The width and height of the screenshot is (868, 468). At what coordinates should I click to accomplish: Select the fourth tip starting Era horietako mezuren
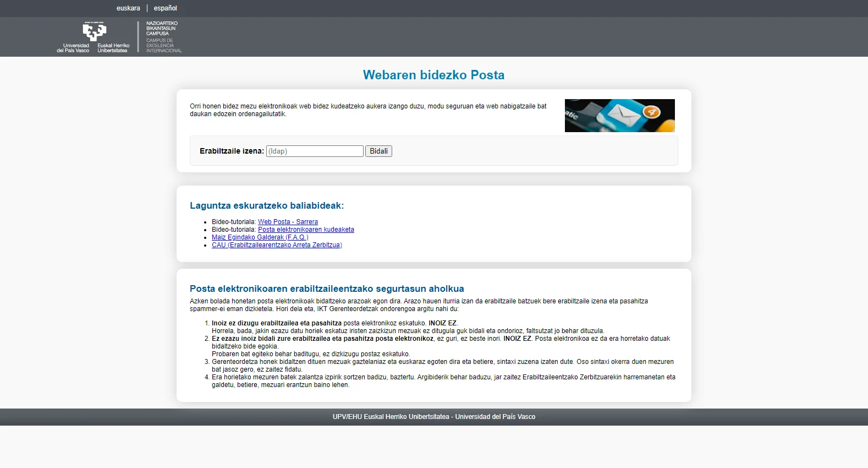click(443, 381)
